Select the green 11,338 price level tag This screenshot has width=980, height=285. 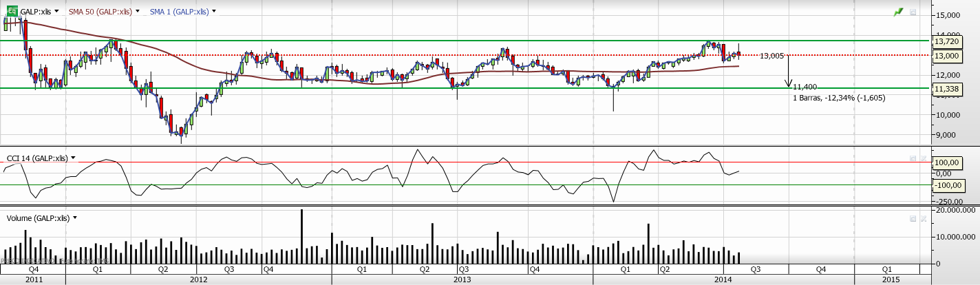click(x=946, y=89)
